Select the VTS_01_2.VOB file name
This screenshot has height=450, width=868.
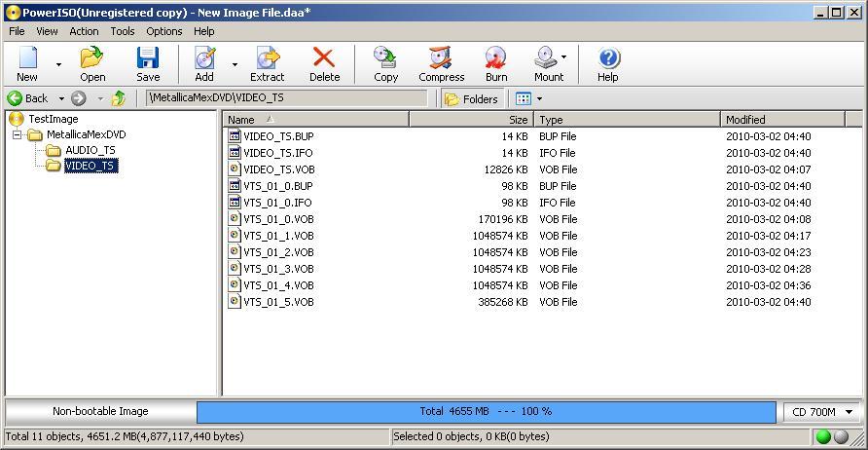click(x=278, y=252)
